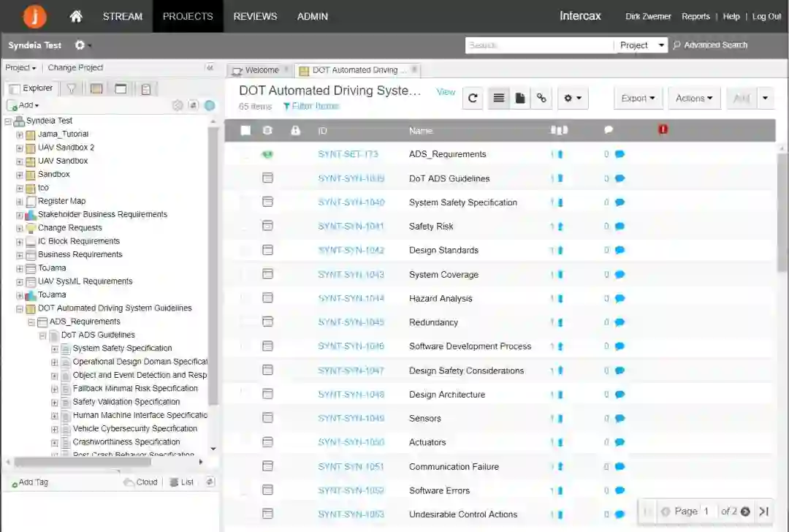This screenshot has height=532, width=789.
Task: Go to the last page arrow
Action: pyautogui.click(x=763, y=512)
